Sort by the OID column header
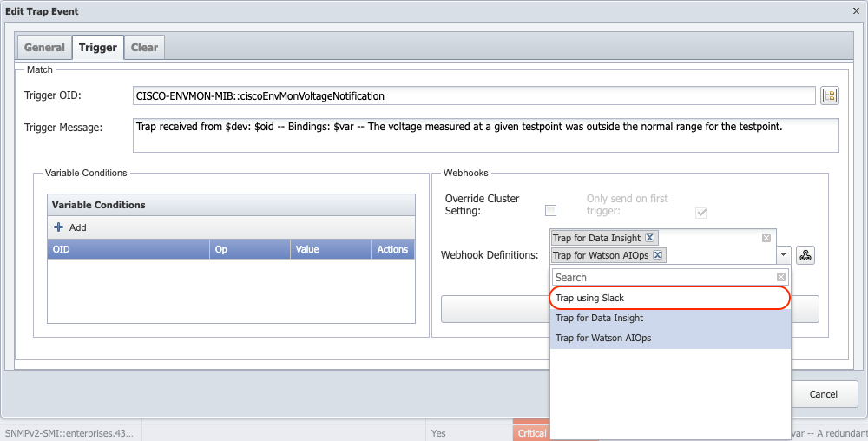The width and height of the screenshot is (868, 441). [128, 249]
